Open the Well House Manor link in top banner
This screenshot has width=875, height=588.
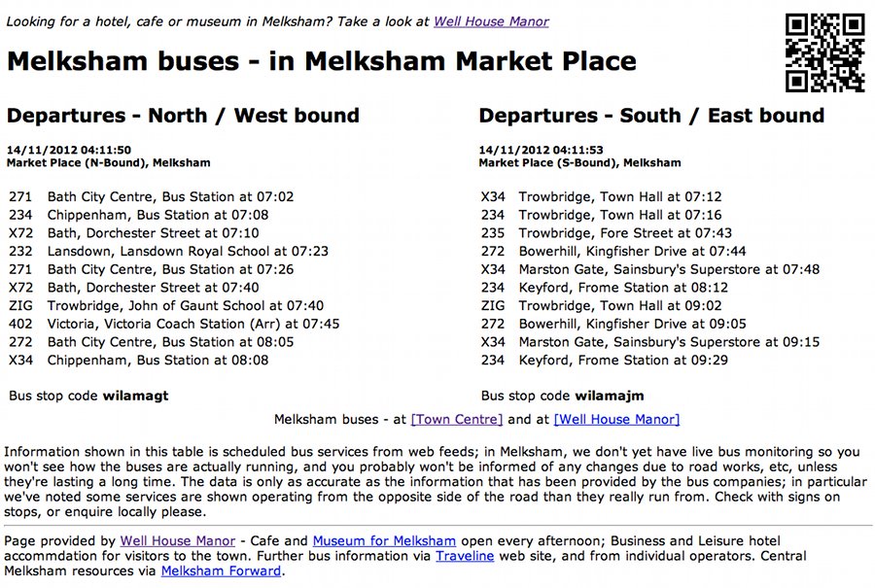(491, 21)
